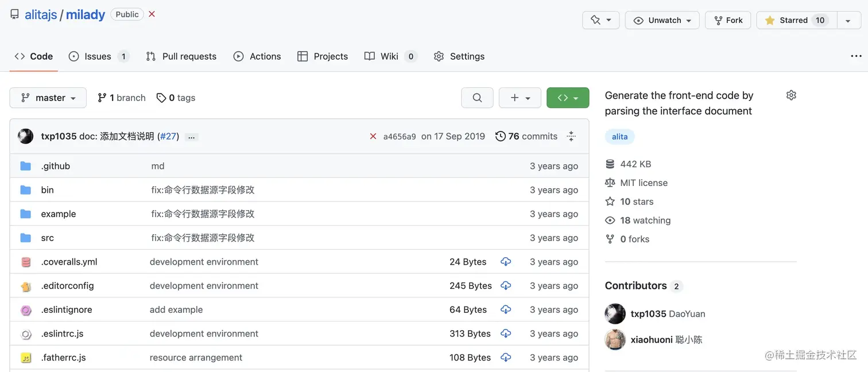
Task: Click the .eslintrc.js file type icon
Action: click(x=26, y=334)
